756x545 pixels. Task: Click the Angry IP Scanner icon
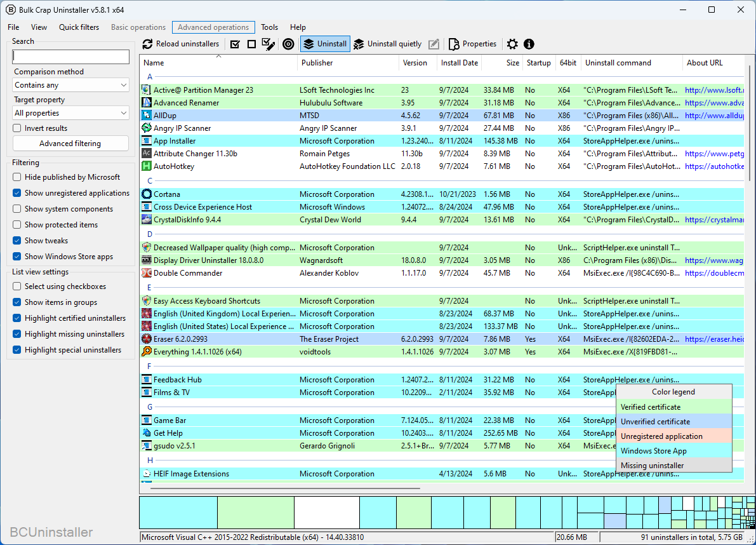point(147,128)
